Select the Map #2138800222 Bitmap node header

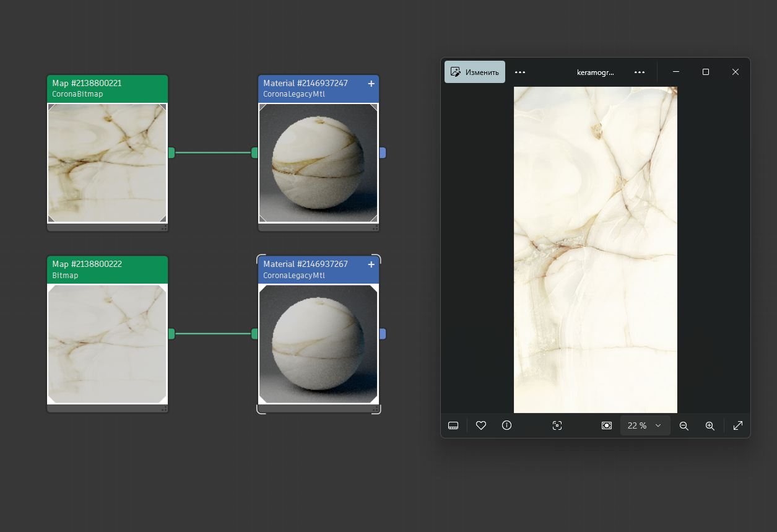pos(108,269)
